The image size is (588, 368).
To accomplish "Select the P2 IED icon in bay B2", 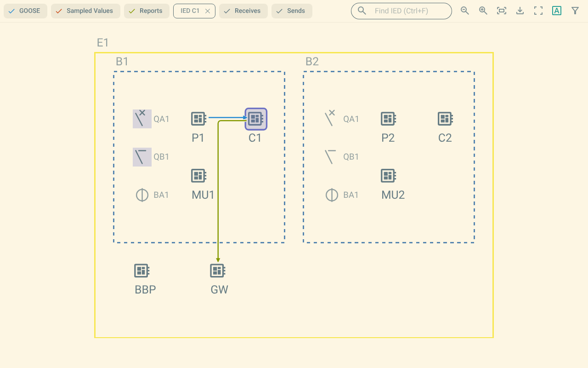I will [x=388, y=119].
